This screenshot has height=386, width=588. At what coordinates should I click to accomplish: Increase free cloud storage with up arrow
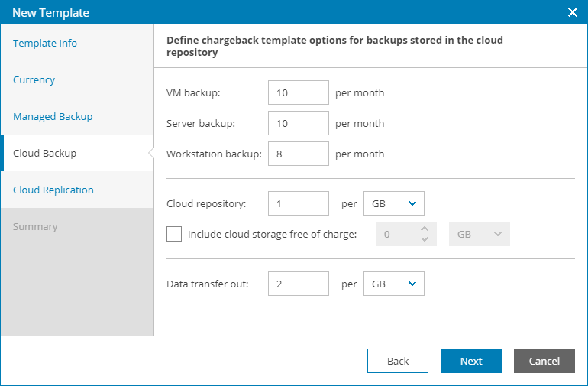tap(425, 229)
